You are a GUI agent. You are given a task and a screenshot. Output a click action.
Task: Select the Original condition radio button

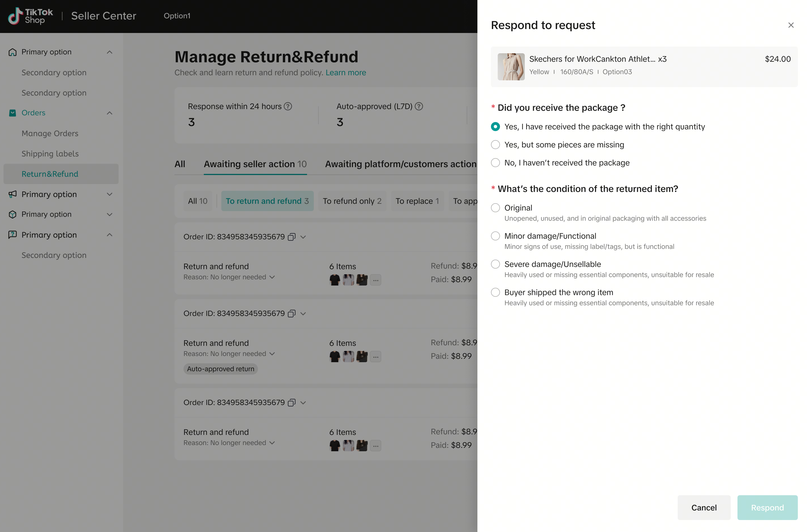coord(495,208)
